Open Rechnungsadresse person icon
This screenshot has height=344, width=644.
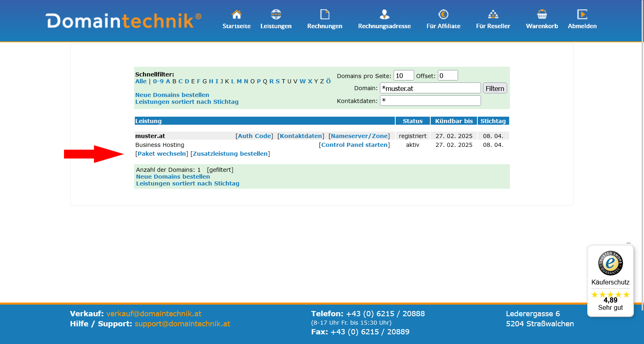tap(384, 14)
